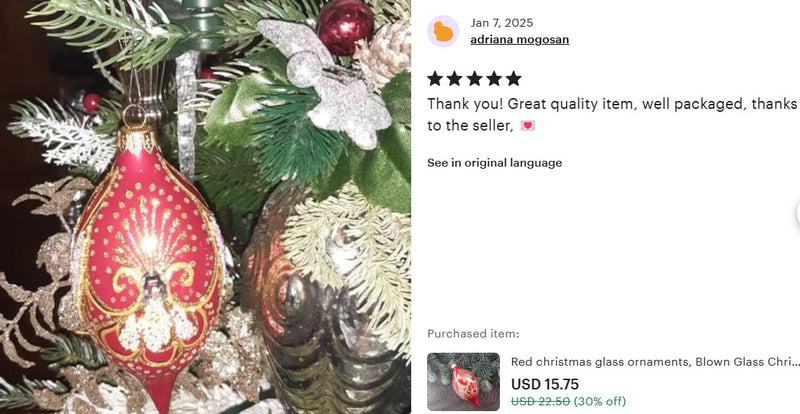Click the fifth star in the rating
The width and height of the screenshot is (800, 414).
[x=513, y=79]
